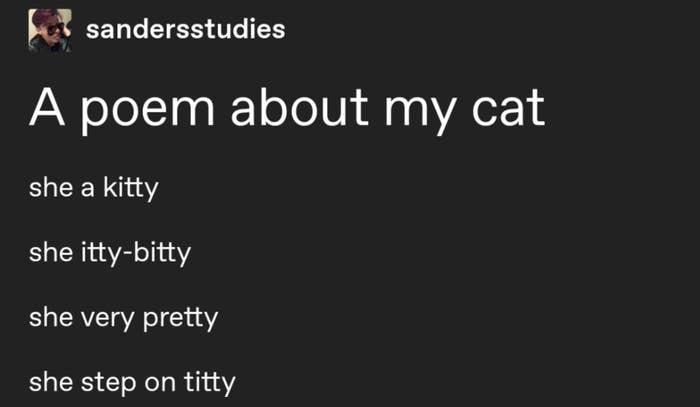
Task: Click the line "she a kitty"
Action: [x=94, y=187]
